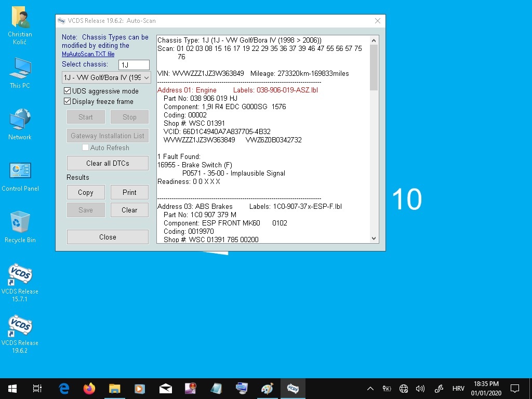Toggle UDS aggressive mode checkbox
The height and width of the screenshot is (399, 532).
[67, 91]
